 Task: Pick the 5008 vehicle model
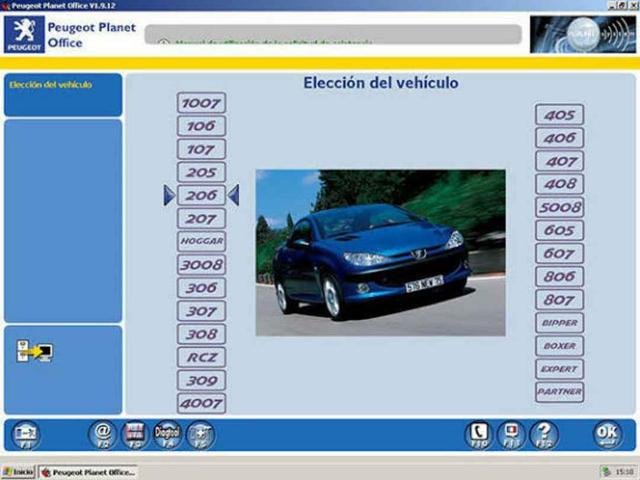pos(559,207)
